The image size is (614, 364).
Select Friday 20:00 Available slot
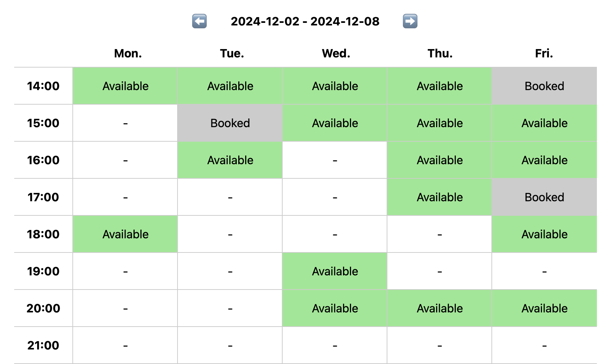tap(545, 308)
